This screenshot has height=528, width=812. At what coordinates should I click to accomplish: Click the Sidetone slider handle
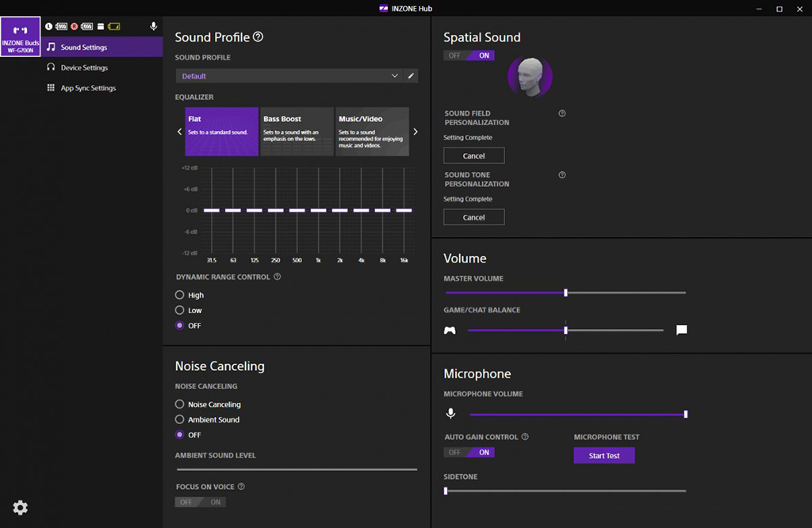[446, 491]
